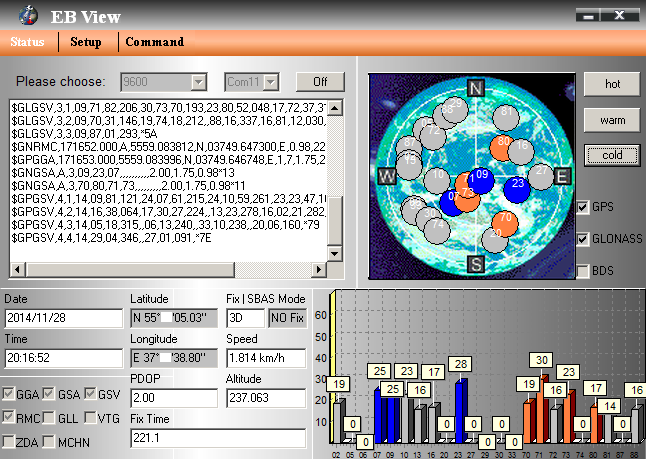
Task: Expand the Com11 port dropdown
Action: point(271,81)
